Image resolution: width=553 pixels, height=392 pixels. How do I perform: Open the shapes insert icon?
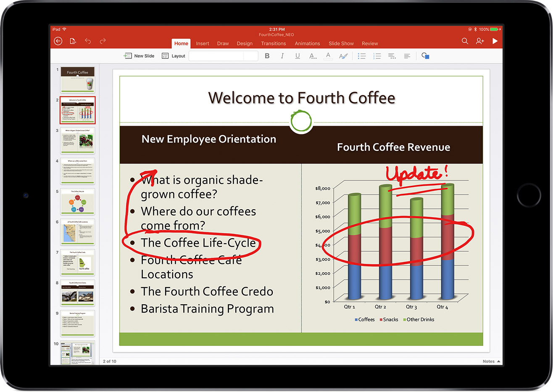pos(425,56)
